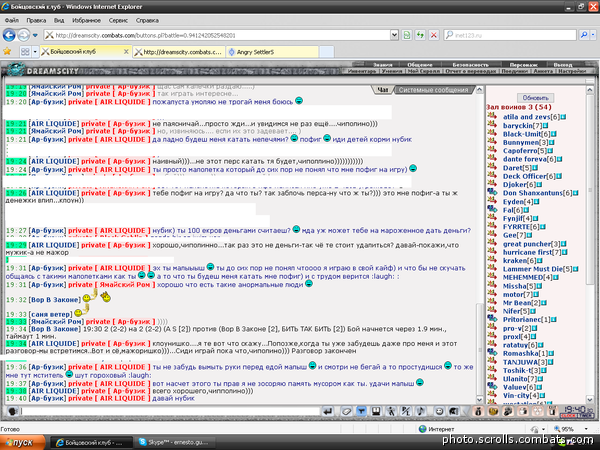Click player name atila and zevs[6]

click(x=531, y=117)
